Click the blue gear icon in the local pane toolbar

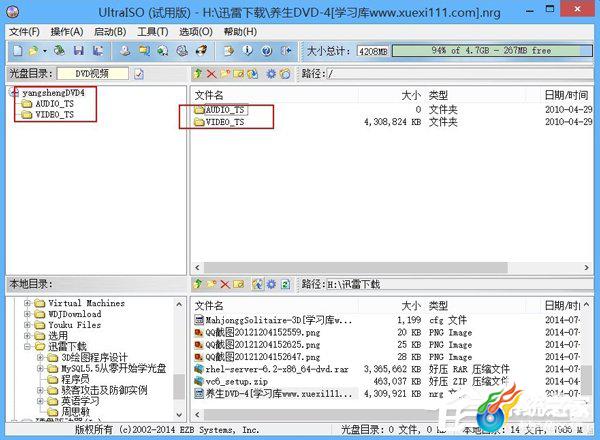pyautogui.click(x=271, y=284)
